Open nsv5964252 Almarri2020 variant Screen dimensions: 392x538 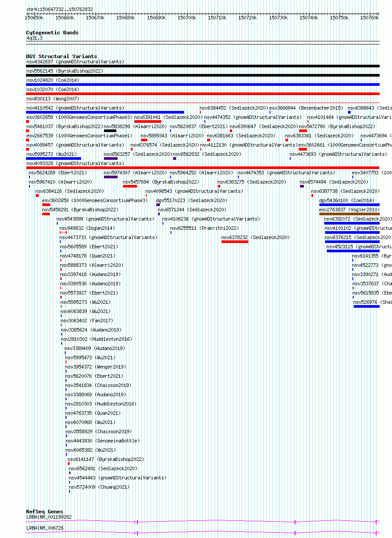coord(201,173)
